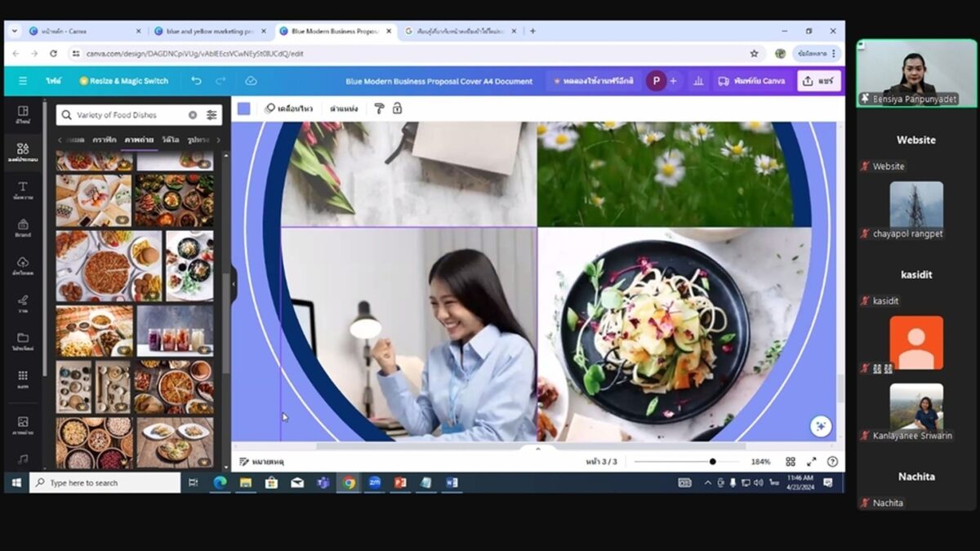Open the 184% zoom level dropdown

pyautogui.click(x=760, y=462)
